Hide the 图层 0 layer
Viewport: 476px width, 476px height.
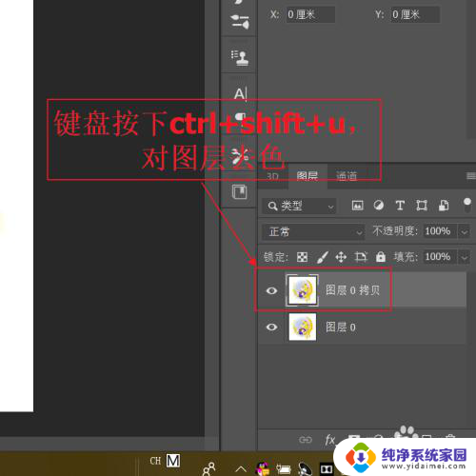271,327
